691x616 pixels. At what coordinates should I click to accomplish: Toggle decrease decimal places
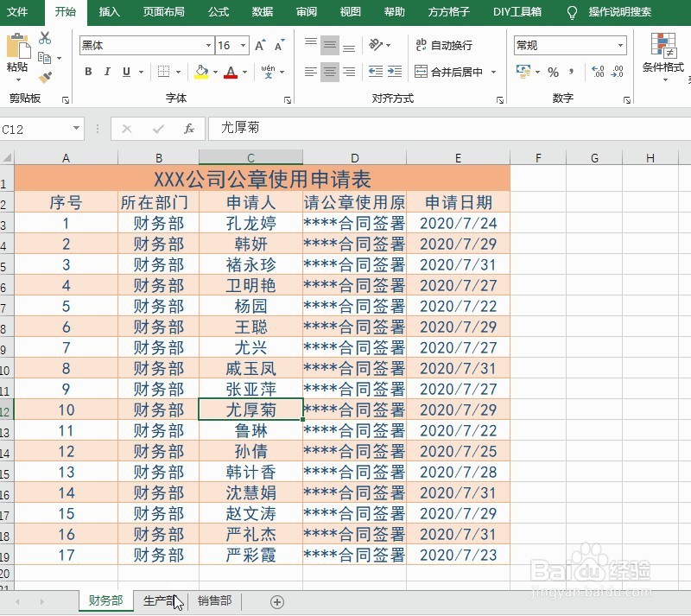617,71
